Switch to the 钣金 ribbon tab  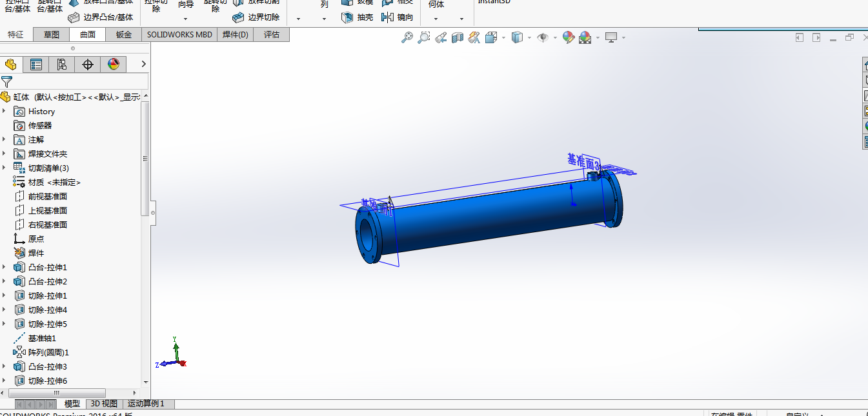pyautogui.click(x=124, y=35)
